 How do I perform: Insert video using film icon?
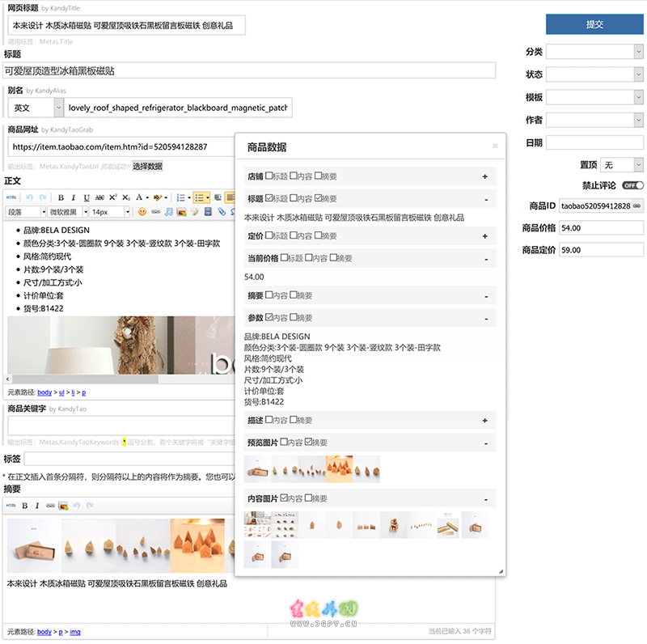(x=208, y=212)
